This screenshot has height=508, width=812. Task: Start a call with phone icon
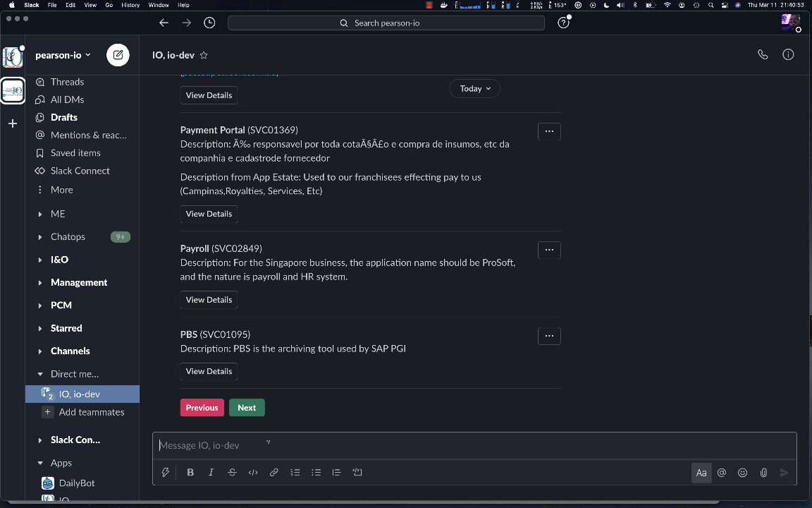[x=763, y=54]
